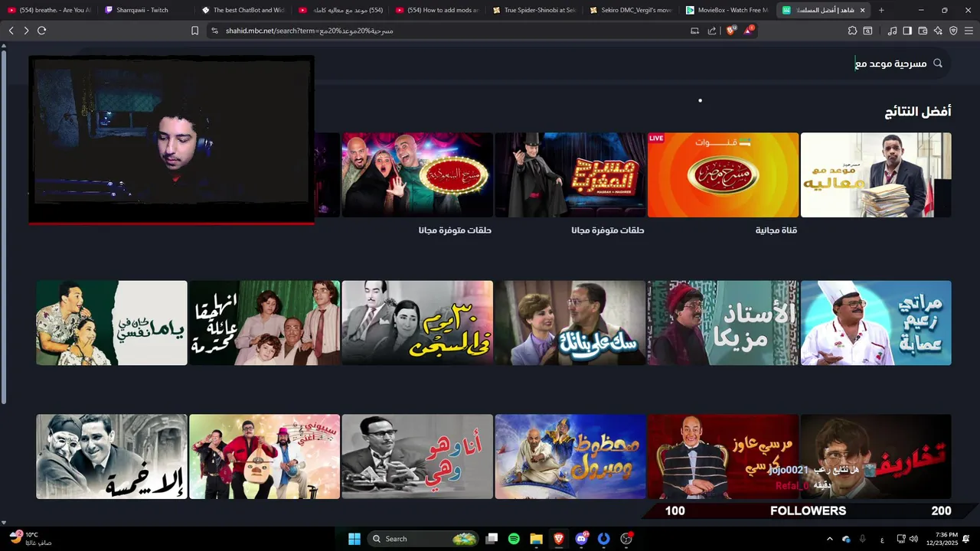Screen dimensions: 980x551
Task: Open the أنا وهو وهي thumbnail
Action: click(x=417, y=457)
